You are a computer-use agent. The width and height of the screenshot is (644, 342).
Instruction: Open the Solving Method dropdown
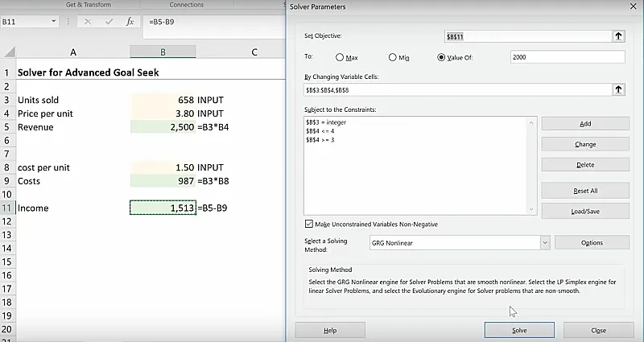[544, 242]
